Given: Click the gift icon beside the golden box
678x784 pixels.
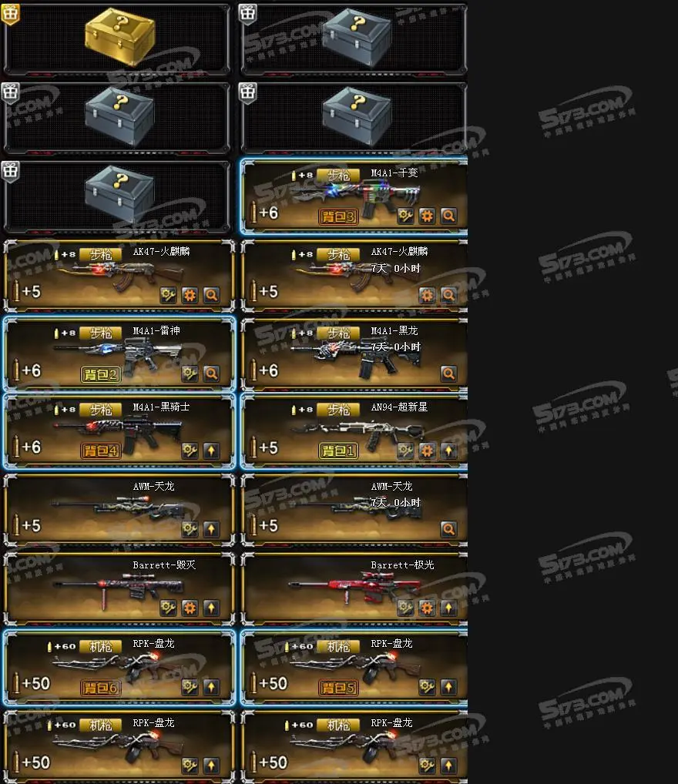Looking at the screenshot, I should (x=11, y=14).
